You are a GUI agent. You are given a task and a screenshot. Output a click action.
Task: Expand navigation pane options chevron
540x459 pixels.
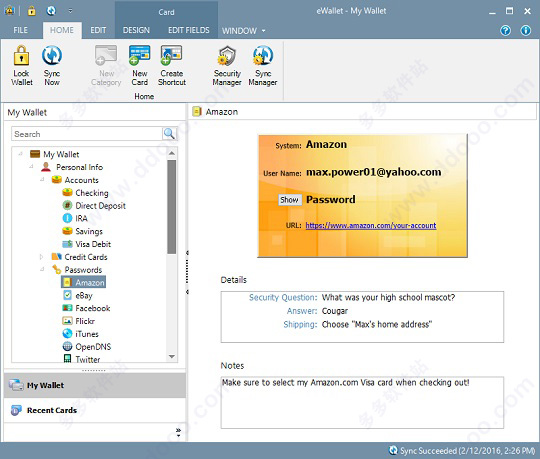click(178, 432)
